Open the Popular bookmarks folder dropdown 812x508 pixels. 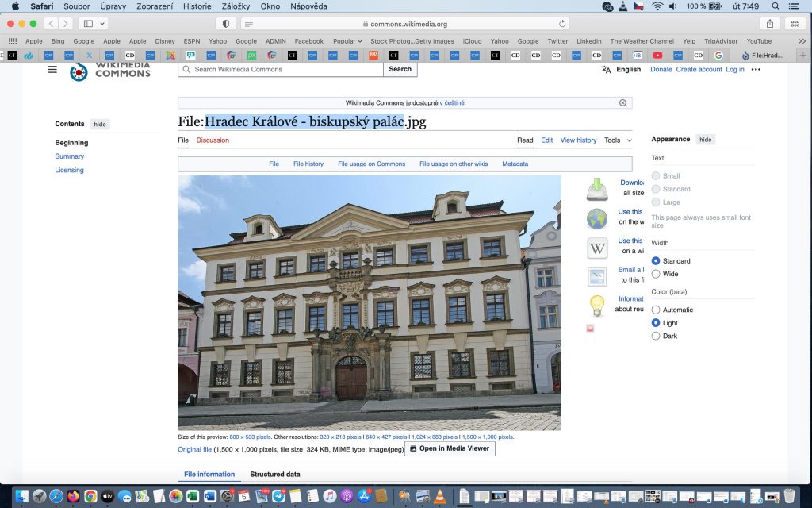pos(347,41)
